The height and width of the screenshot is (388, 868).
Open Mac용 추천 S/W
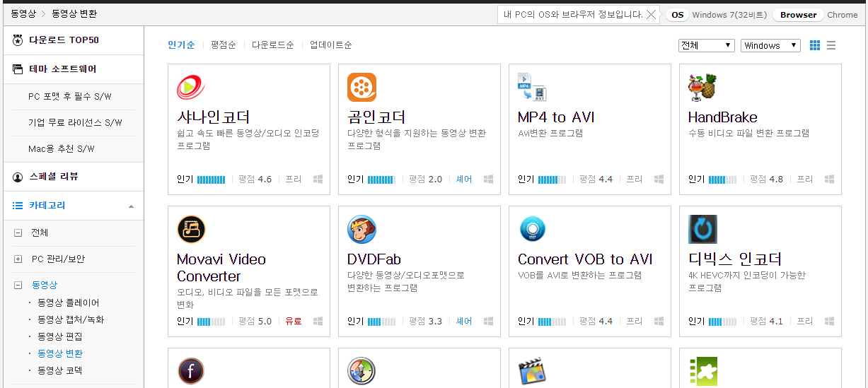pyautogui.click(x=61, y=149)
